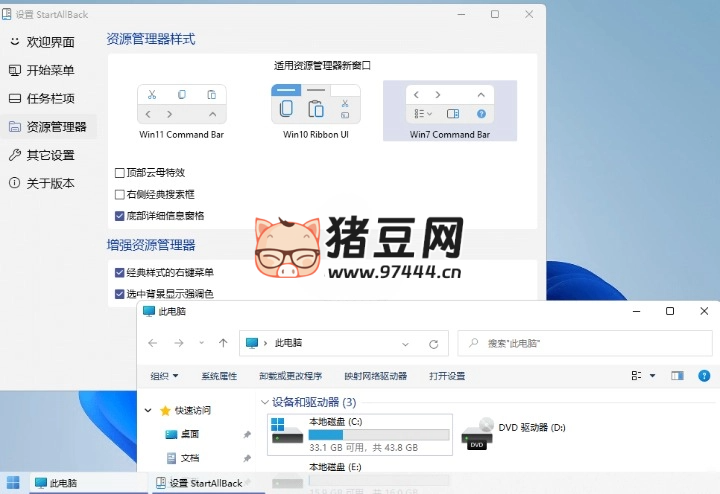Viewport: 720px width, 494px height.
Task: Switch to 此电脑 taskbar button
Action: (89, 483)
